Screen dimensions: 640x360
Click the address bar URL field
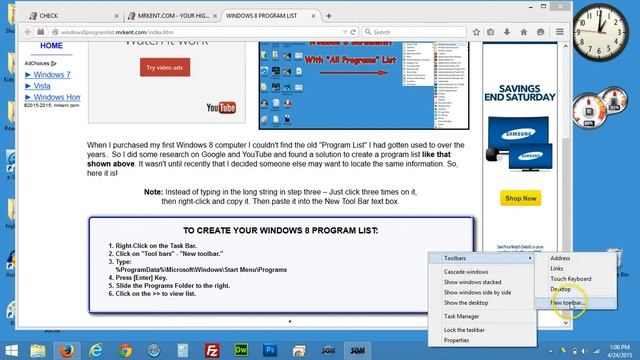click(196, 32)
